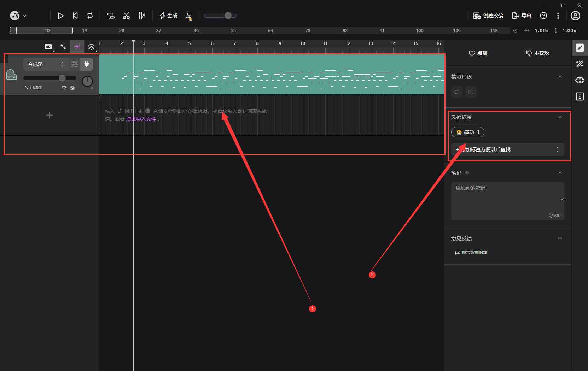The image size is (588, 371).
Task: Open the three-dot more menu
Action: (558, 16)
